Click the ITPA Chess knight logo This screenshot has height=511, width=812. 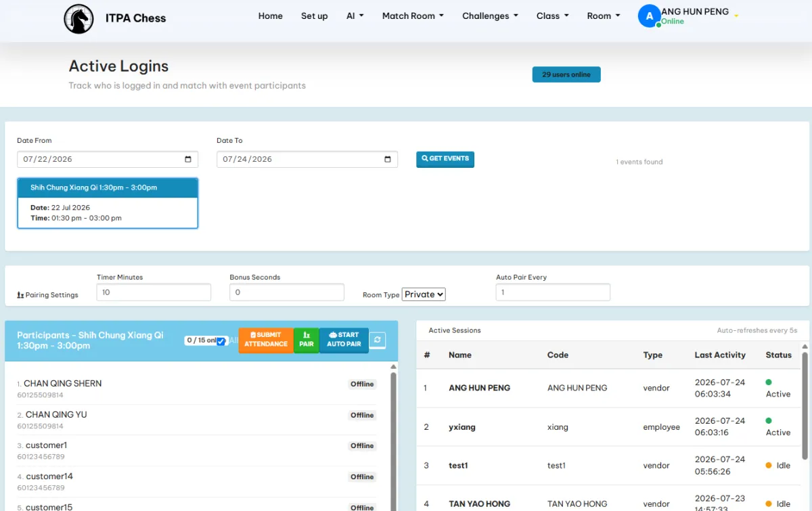[78, 18]
